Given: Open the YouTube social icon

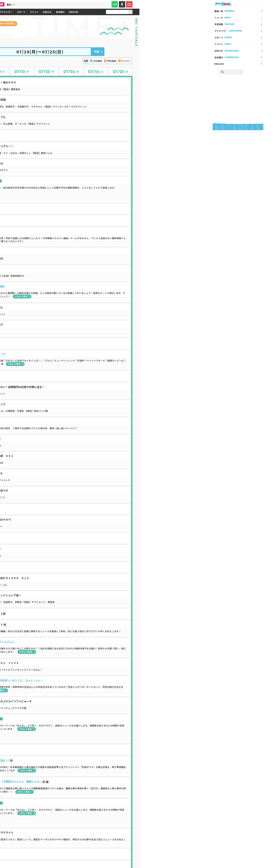Looking at the screenshot, I should (129, 4).
